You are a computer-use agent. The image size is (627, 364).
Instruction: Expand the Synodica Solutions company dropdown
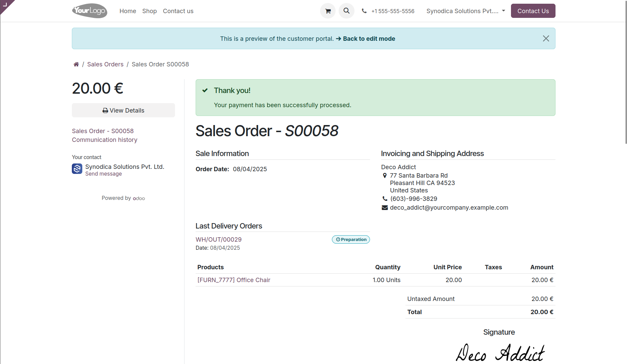pyautogui.click(x=466, y=11)
